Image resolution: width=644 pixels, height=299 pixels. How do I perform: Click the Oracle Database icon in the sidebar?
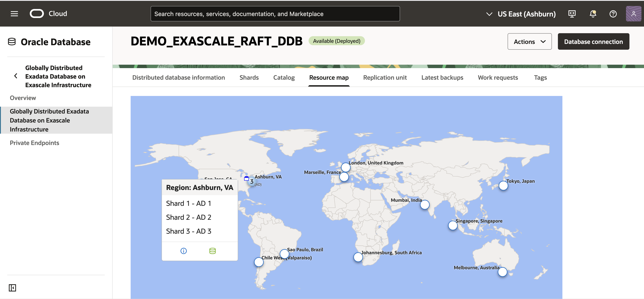(12, 42)
